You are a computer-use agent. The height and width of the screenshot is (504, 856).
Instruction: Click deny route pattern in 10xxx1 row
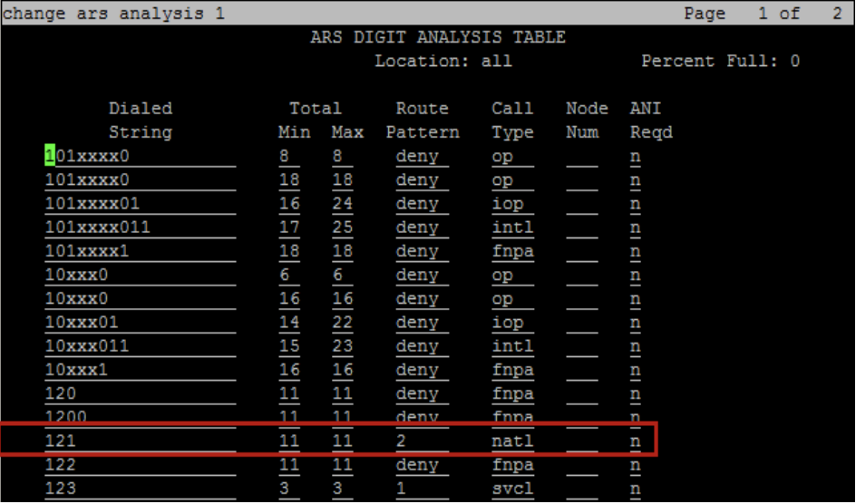point(422,370)
